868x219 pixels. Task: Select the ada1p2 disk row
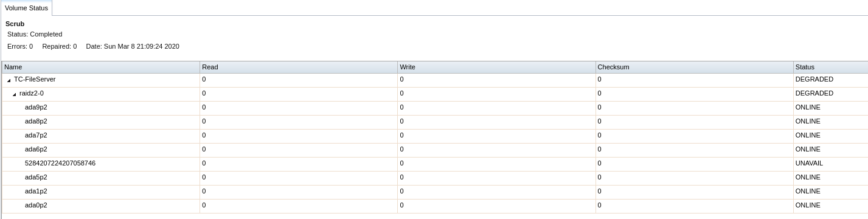click(434, 192)
